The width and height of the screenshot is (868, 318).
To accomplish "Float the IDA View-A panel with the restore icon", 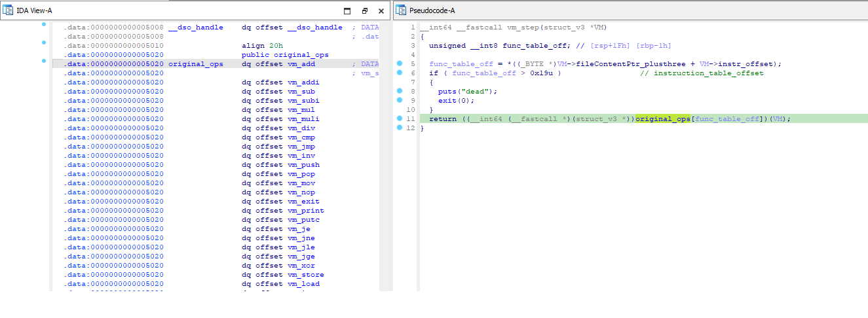I will point(365,10).
